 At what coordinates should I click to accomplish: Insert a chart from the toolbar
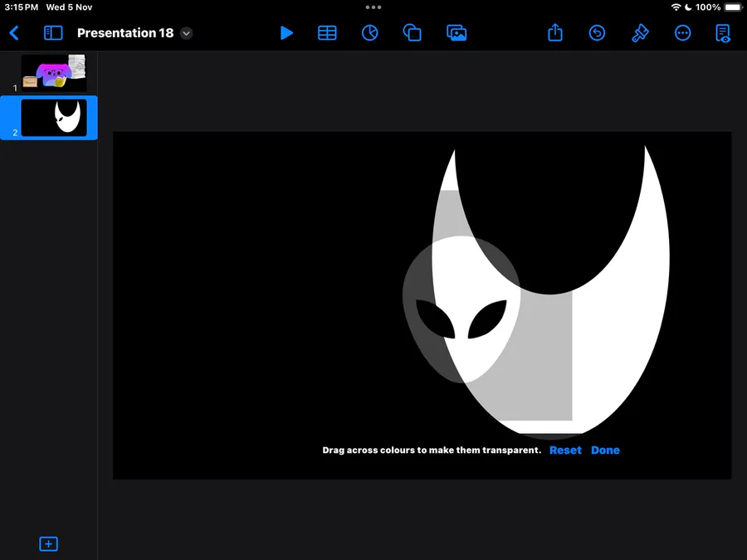(x=369, y=33)
